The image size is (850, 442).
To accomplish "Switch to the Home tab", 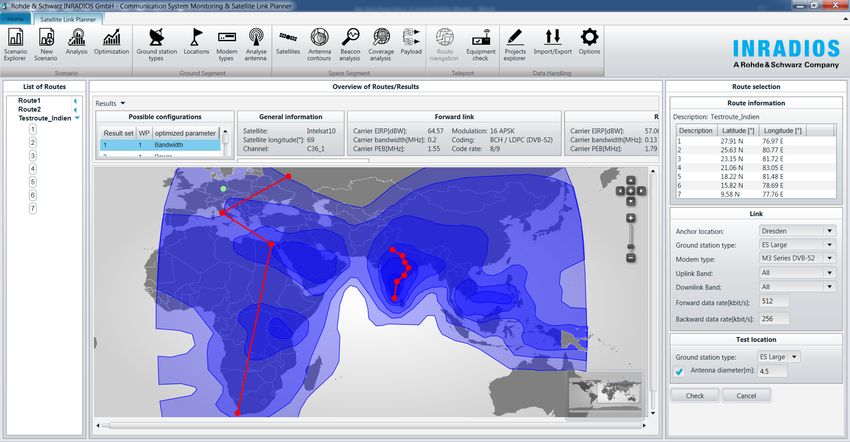I will 15,19.
